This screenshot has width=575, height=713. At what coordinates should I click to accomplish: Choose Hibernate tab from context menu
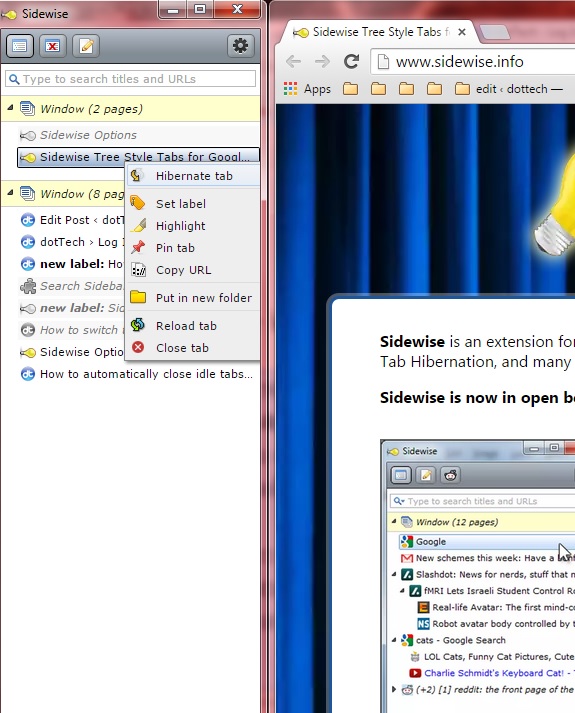(193, 176)
